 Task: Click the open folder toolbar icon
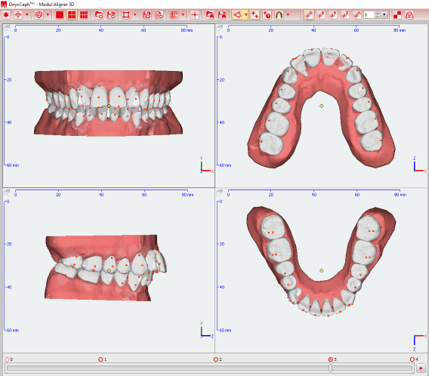(99, 15)
